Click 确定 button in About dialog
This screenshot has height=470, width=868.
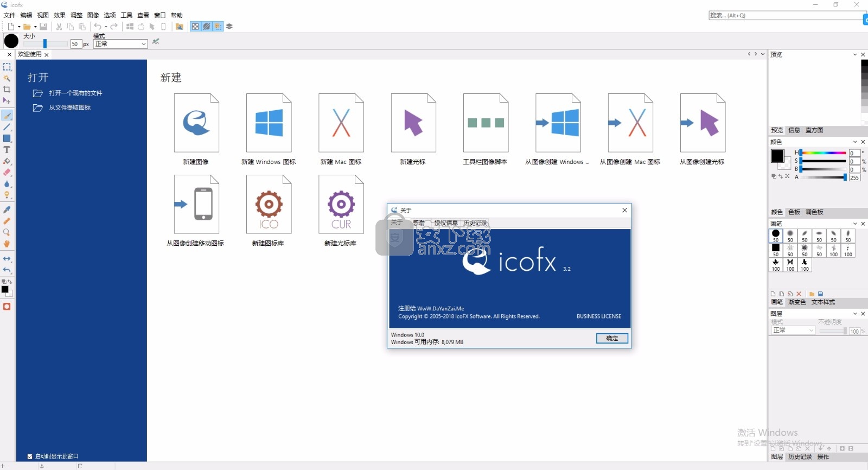pos(612,338)
